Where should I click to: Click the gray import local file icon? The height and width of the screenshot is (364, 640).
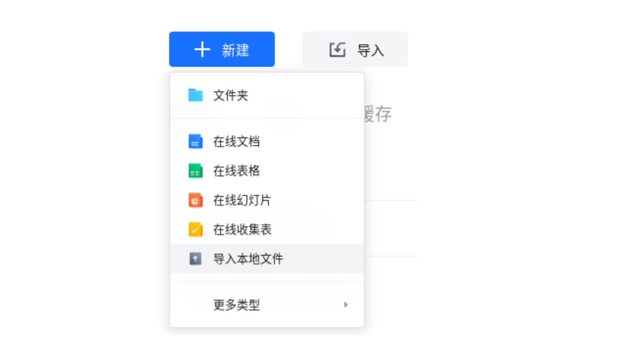click(195, 259)
